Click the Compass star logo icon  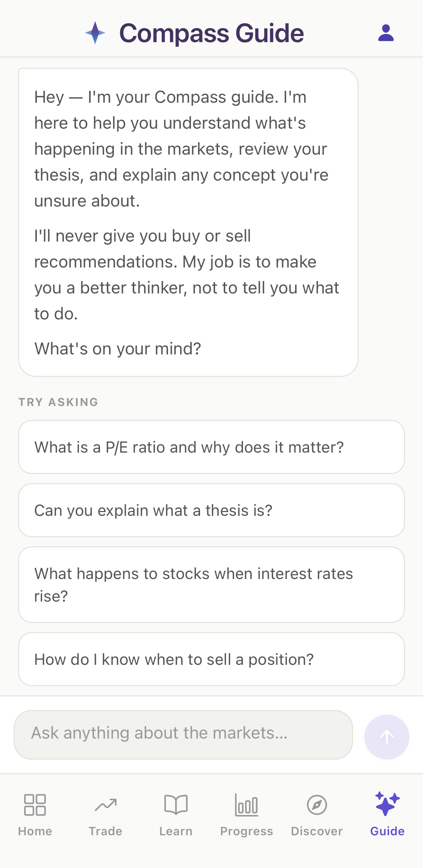tap(95, 33)
